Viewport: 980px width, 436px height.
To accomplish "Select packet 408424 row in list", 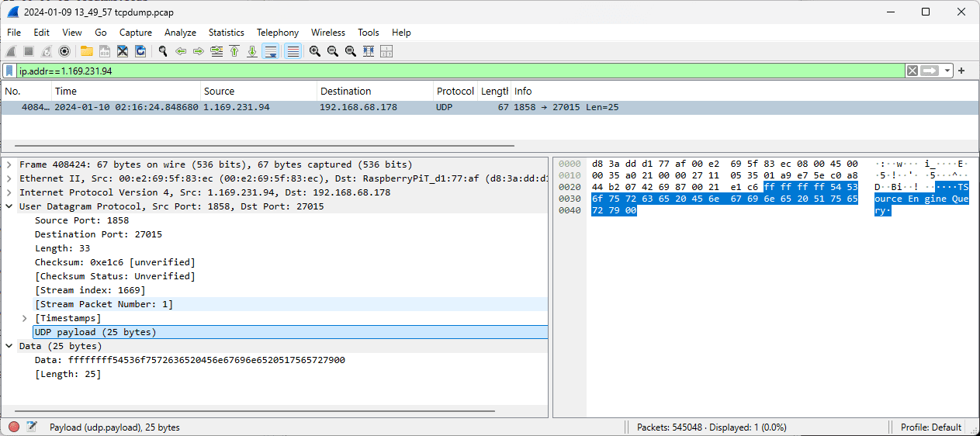I will (x=489, y=107).
